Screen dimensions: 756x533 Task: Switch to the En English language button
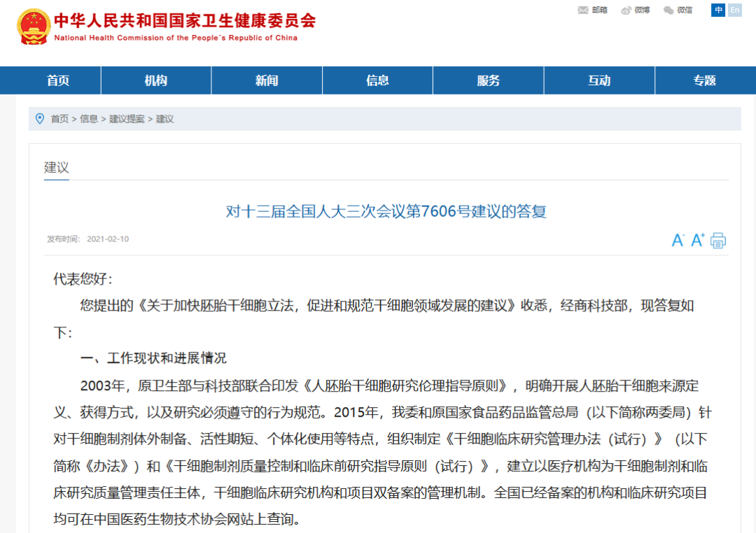coord(734,10)
